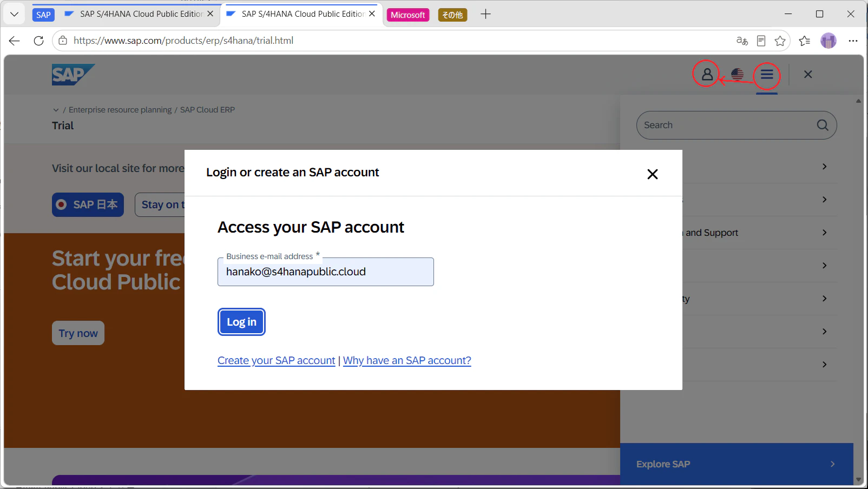
Task: Open the country selector flag icon
Action: 737,74
